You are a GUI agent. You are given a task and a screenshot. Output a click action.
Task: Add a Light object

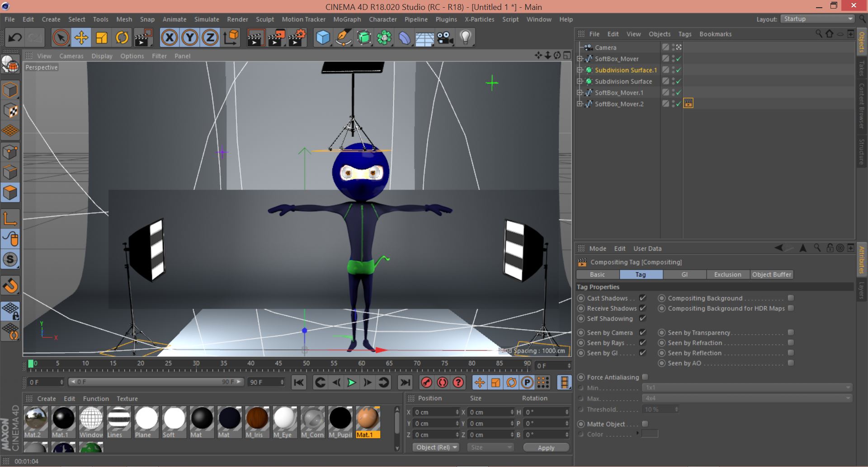466,38
